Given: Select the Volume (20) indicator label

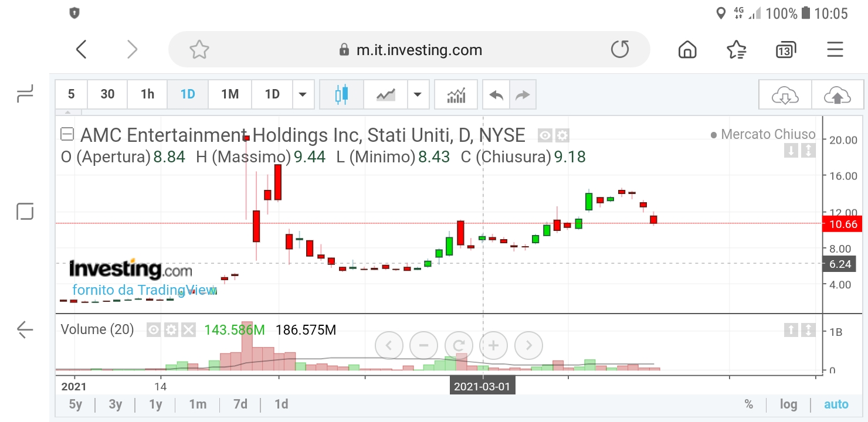Looking at the screenshot, I should pyautogui.click(x=97, y=330).
